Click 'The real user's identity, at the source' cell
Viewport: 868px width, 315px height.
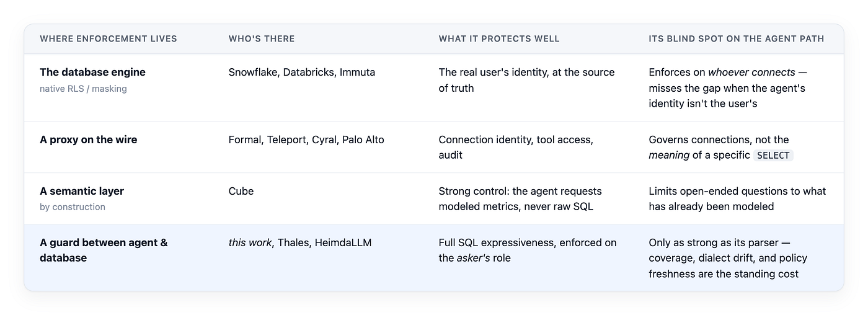point(527,80)
